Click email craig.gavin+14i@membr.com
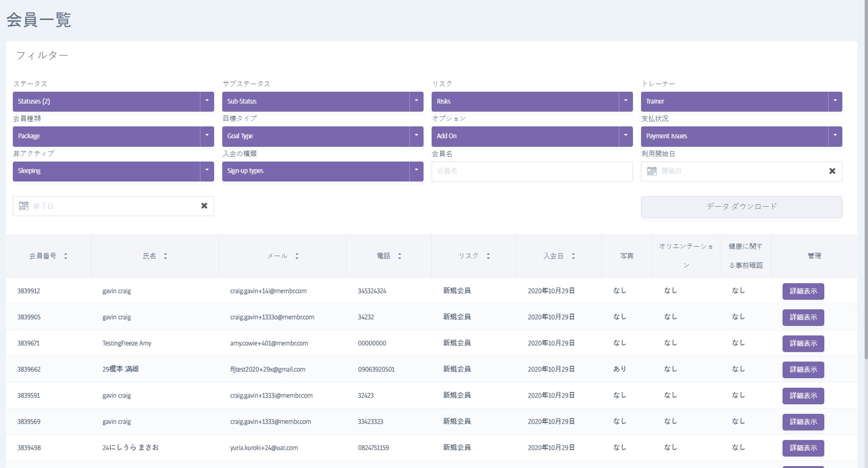Viewport: 868px width, 468px height. [x=268, y=291]
